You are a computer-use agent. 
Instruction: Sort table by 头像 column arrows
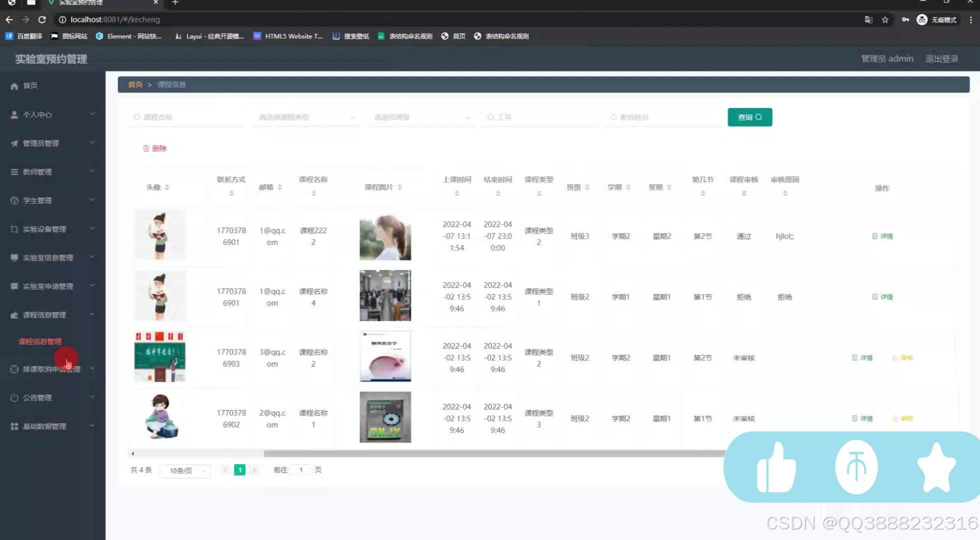pyautogui.click(x=167, y=187)
